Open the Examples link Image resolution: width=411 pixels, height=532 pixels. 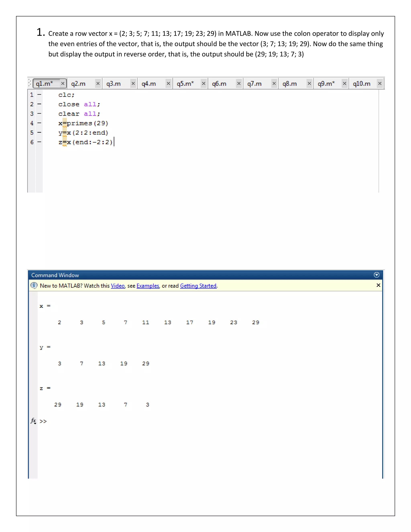click(148, 286)
